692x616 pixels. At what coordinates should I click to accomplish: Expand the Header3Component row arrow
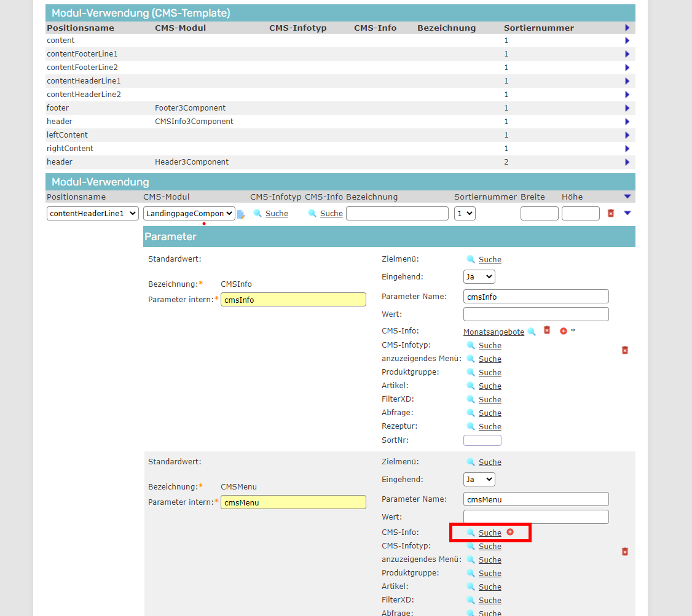(x=627, y=162)
